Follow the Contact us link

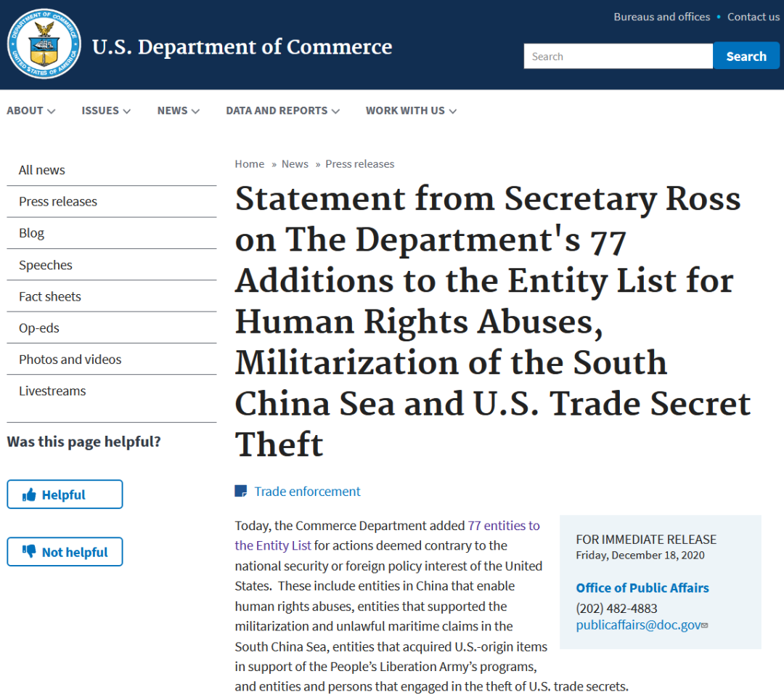tap(754, 17)
